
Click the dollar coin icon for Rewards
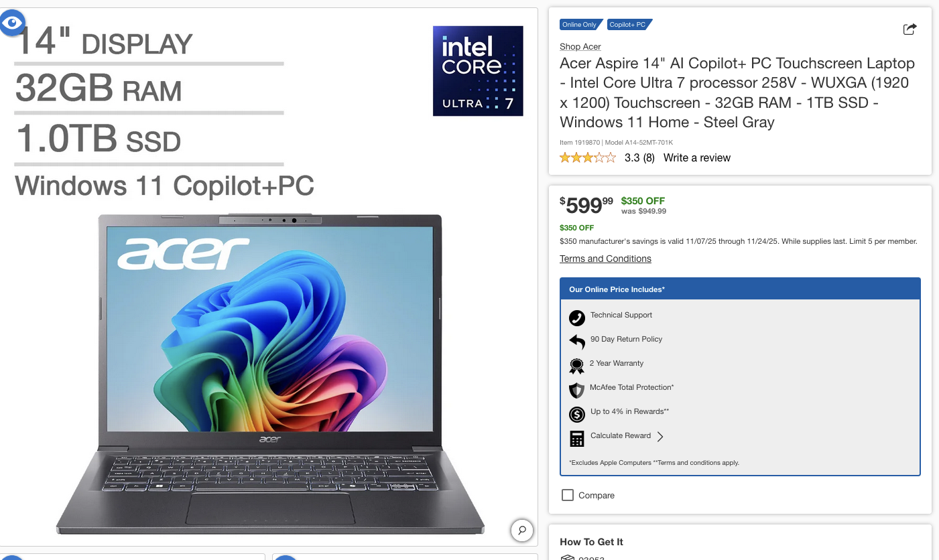coord(576,415)
